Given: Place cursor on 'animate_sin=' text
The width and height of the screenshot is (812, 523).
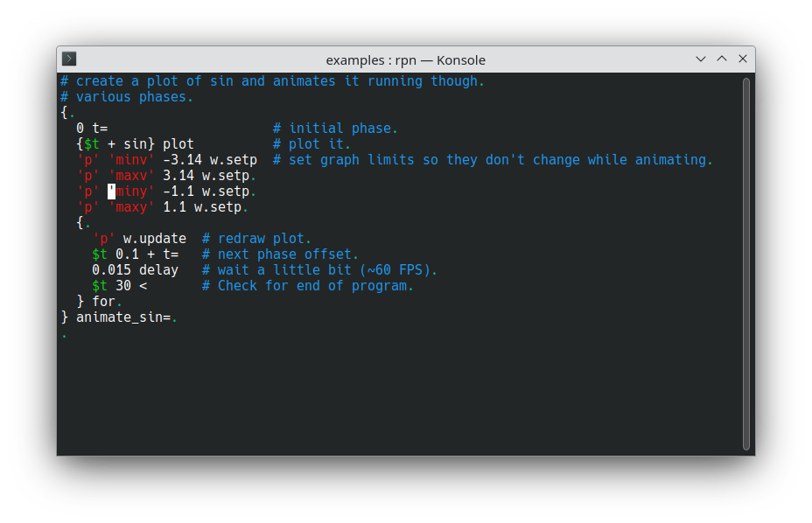Looking at the screenshot, I should tap(122, 317).
